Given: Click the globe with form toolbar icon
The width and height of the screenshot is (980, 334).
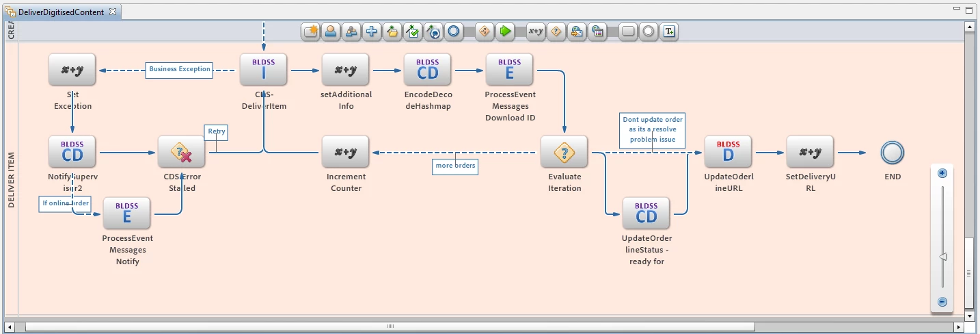Looking at the screenshot, I should 597,31.
